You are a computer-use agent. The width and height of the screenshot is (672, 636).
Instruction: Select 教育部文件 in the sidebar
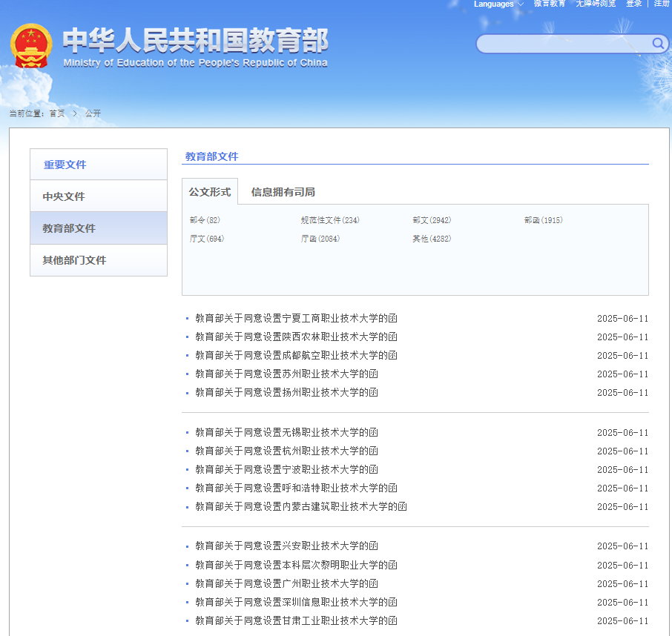99,228
